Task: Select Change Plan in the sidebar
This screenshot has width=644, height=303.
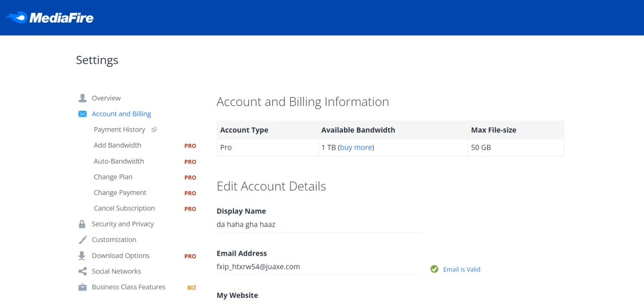Action: pos(113,177)
